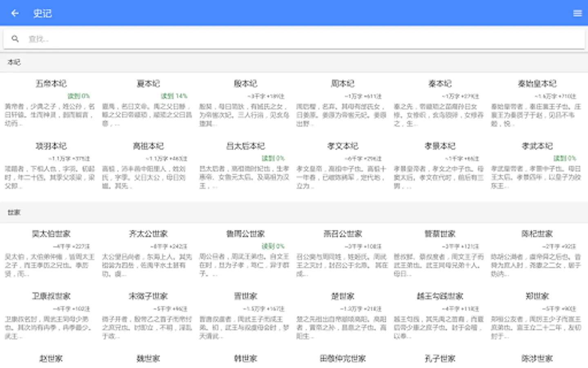Click the 韩世家 title
Screen dimensions: 588x368
[x=245, y=359]
